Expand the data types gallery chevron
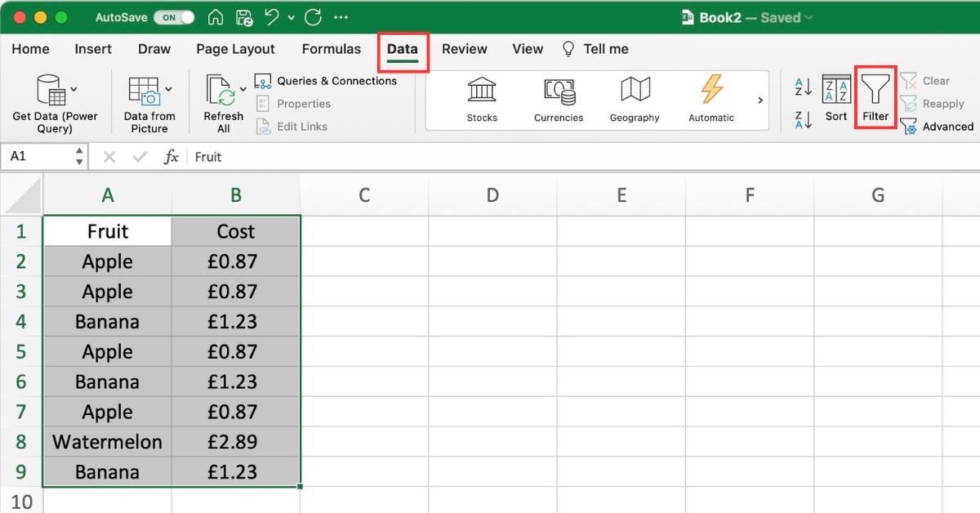980x513 pixels. tap(759, 100)
